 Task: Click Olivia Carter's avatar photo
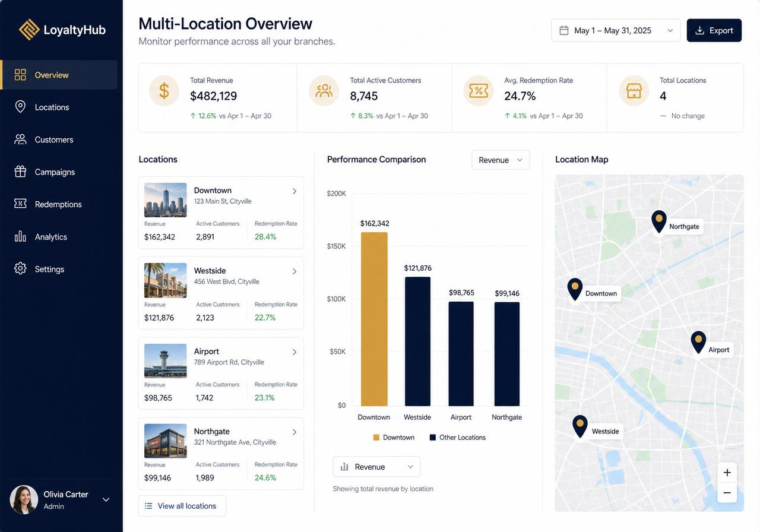(24, 499)
